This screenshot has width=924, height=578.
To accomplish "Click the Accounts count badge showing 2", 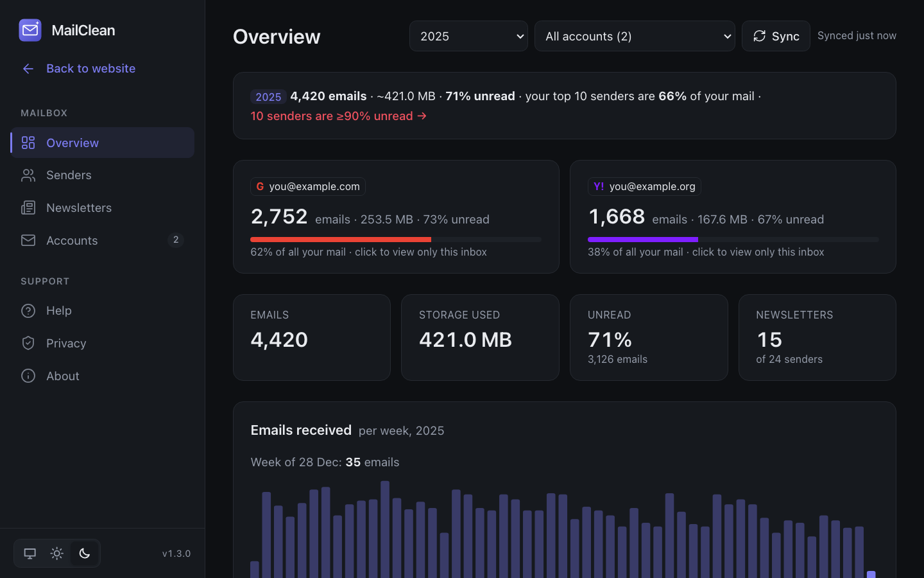I will tap(176, 240).
